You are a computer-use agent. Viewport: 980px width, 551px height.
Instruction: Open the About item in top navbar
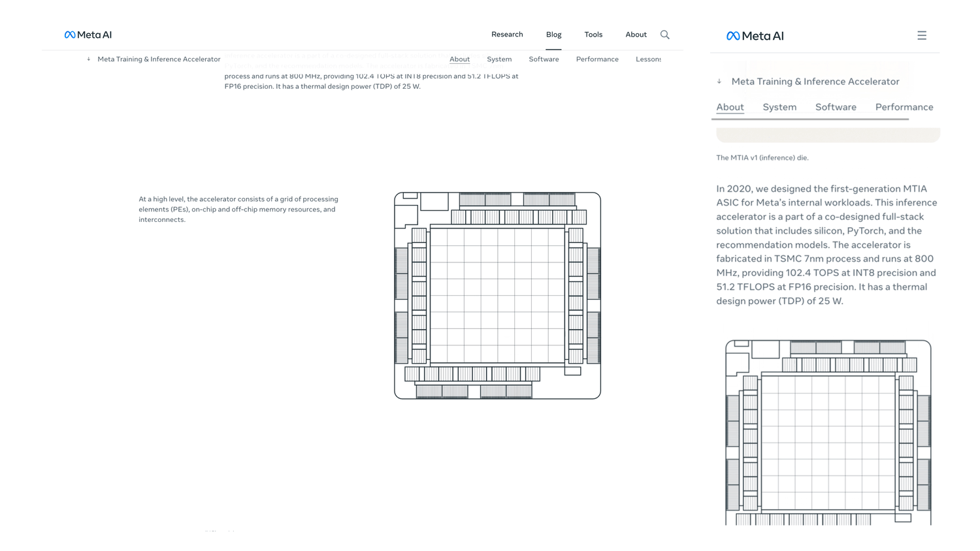(x=636, y=35)
